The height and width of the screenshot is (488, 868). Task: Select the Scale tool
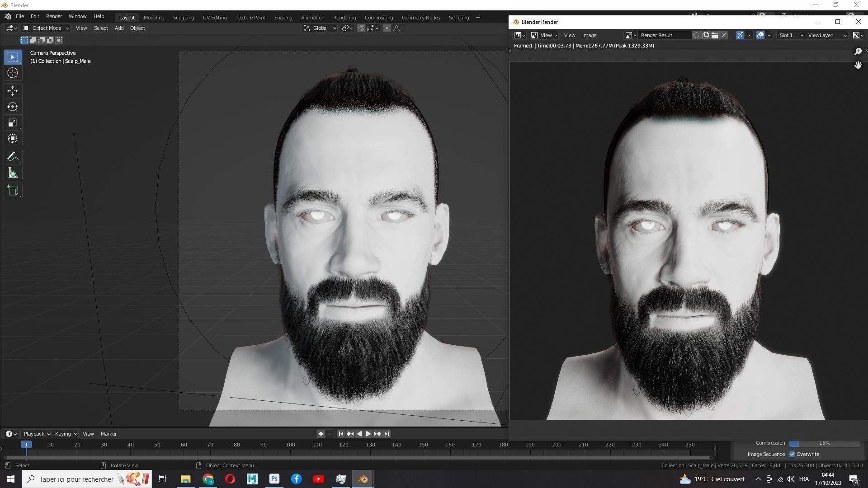pos(13,123)
